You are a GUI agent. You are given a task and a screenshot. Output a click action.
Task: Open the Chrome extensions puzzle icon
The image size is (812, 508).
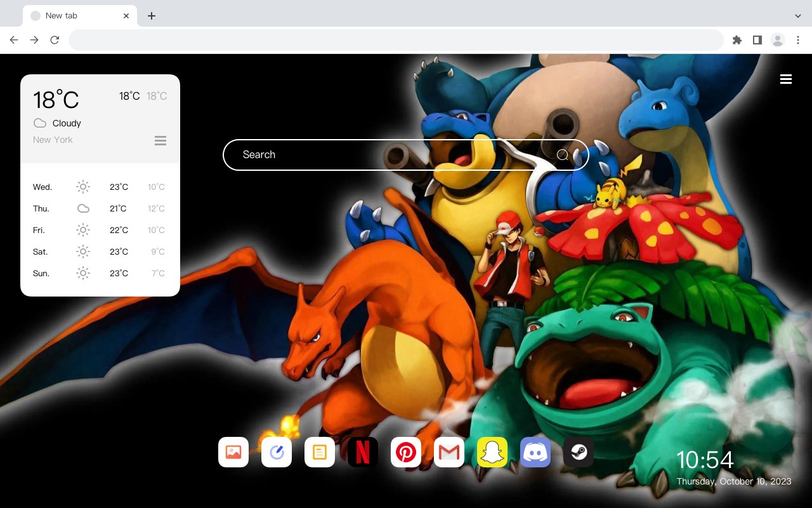pos(737,40)
